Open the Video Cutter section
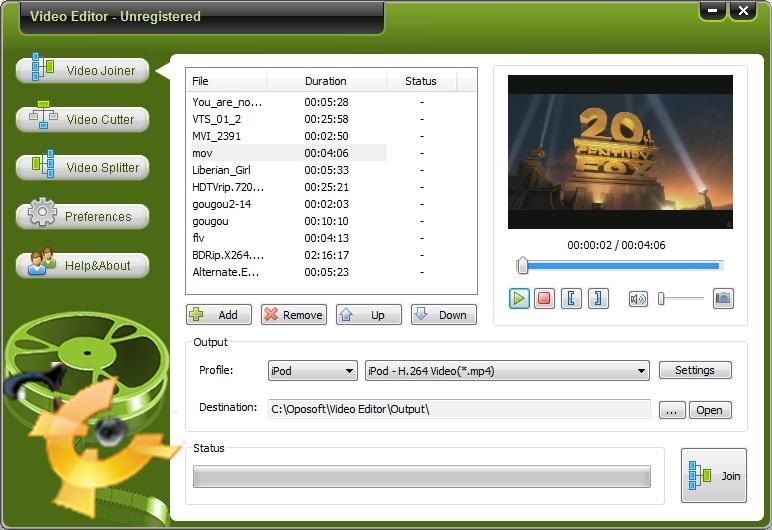 tap(83, 120)
